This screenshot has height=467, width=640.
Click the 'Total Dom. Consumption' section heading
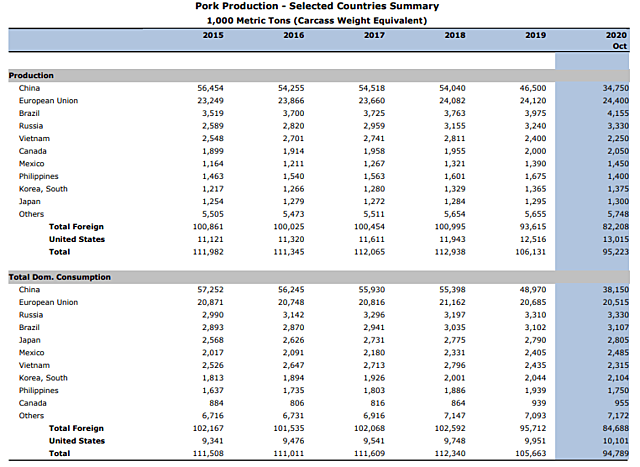(x=60, y=277)
